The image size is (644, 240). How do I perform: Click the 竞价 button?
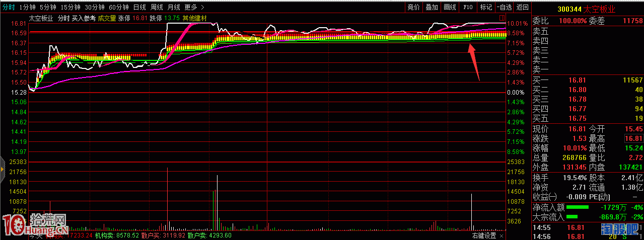click(x=413, y=7)
